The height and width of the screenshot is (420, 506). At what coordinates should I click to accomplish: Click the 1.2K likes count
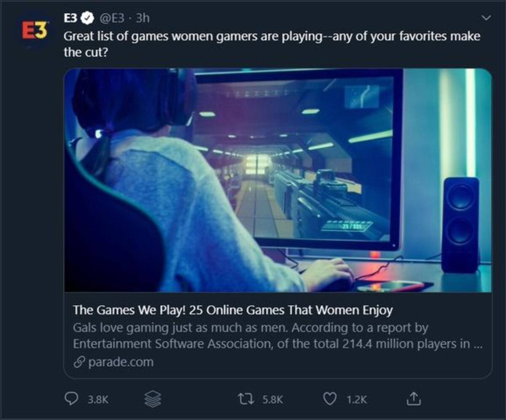coord(357,399)
